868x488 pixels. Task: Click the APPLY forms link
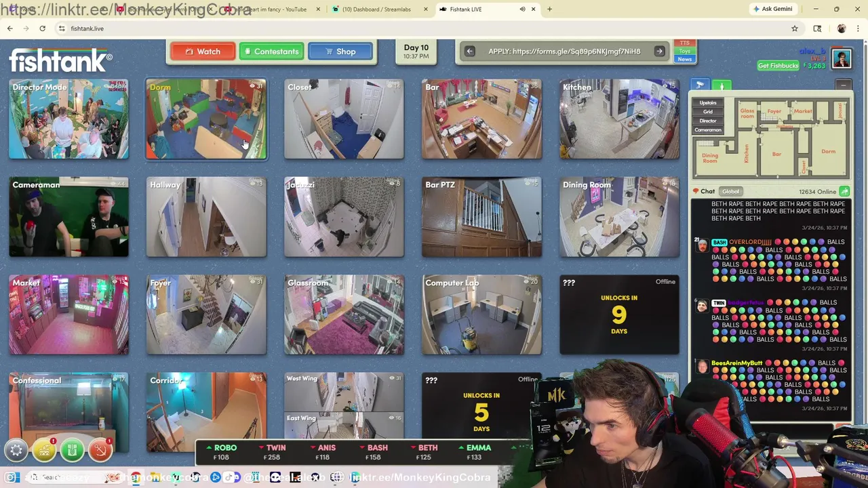pos(564,52)
